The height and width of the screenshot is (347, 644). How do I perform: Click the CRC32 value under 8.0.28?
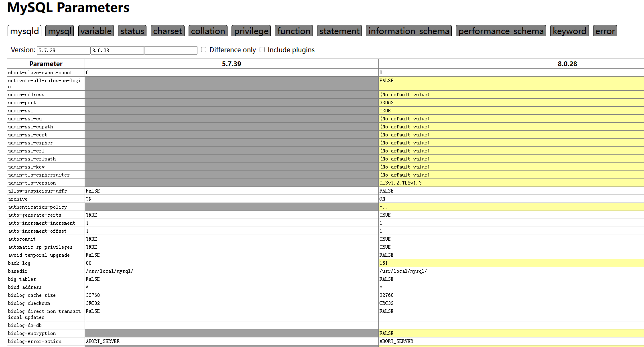[x=386, y=303]
